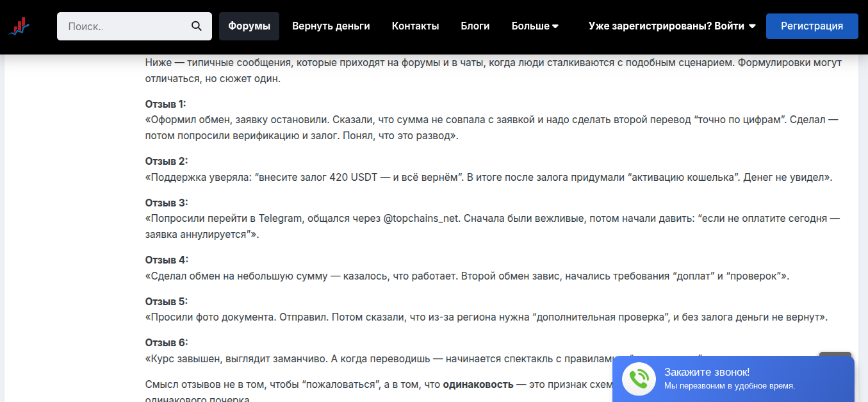This screenshot has width=868, height=402.
Task: Click the bold word одинаковость
Action: tap(478, 385)
